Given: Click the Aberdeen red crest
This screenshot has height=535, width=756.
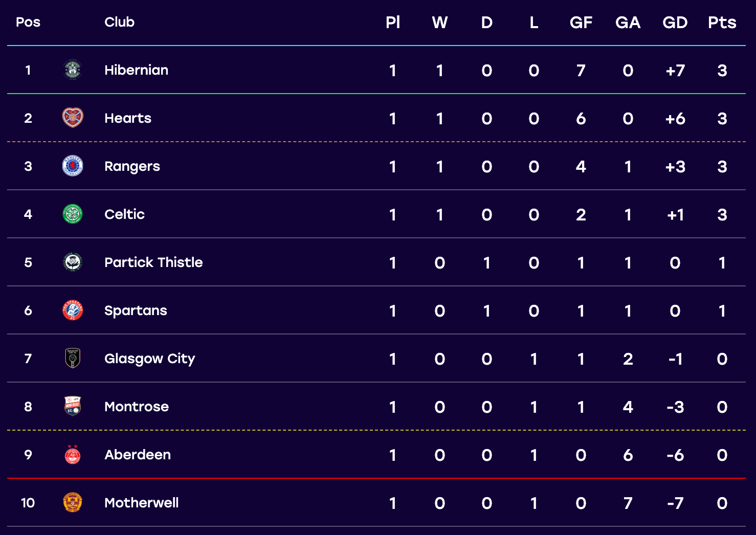Looking at the screenshot, I should (73, 454).
